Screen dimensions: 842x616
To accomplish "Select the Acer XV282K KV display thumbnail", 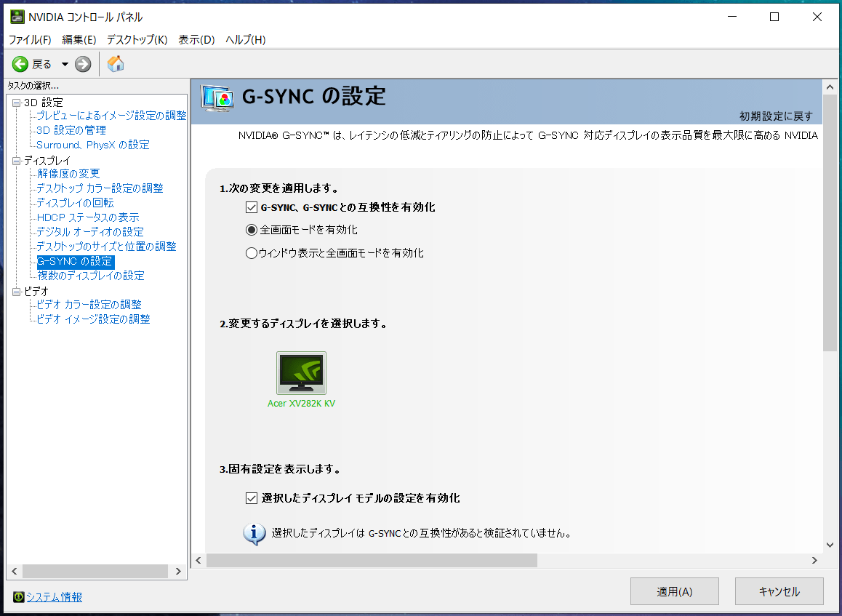I will [301, 373].
